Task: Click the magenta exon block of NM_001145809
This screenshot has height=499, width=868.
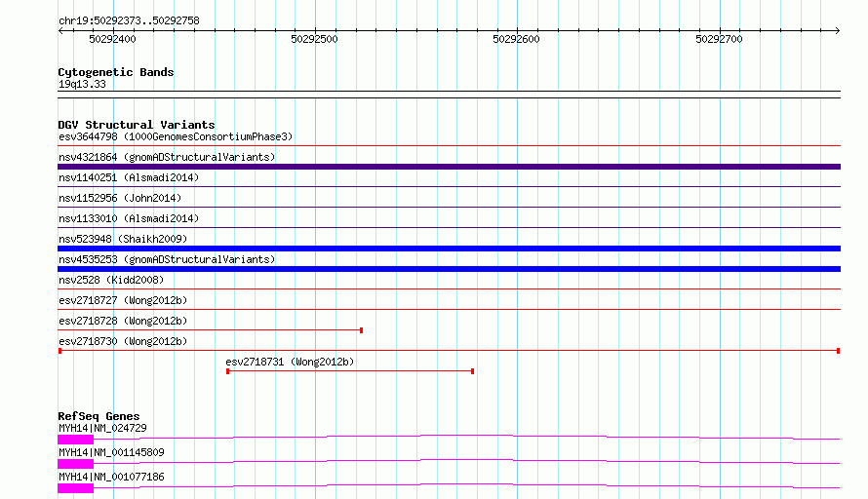Action: pyautogui.click(x=75, y=464)
